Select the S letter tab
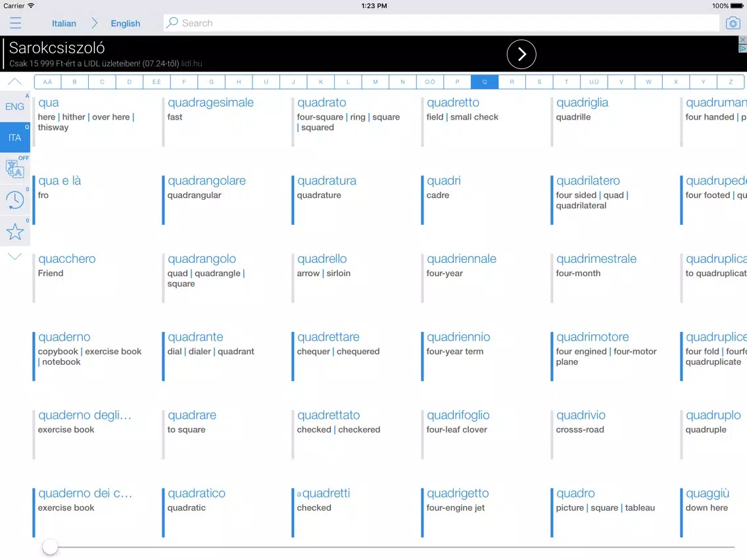The image size is (747, 560). (x=539, y=82)
